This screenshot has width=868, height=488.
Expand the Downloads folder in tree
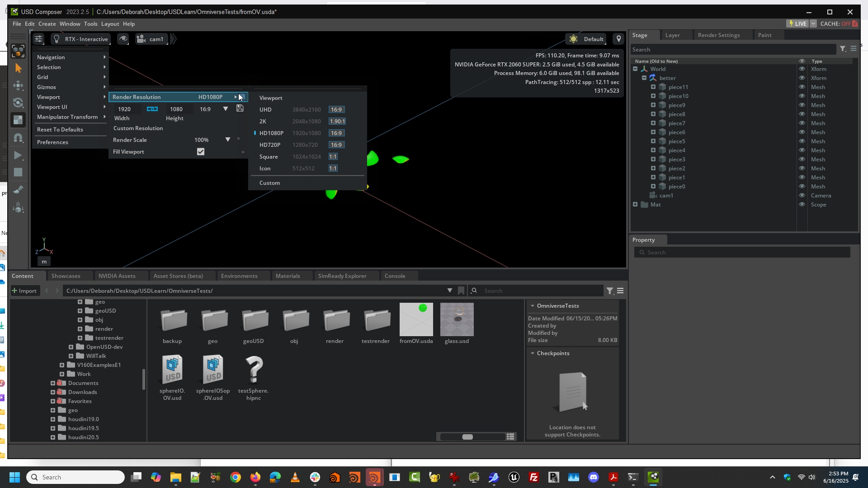[x=53, y=392]
